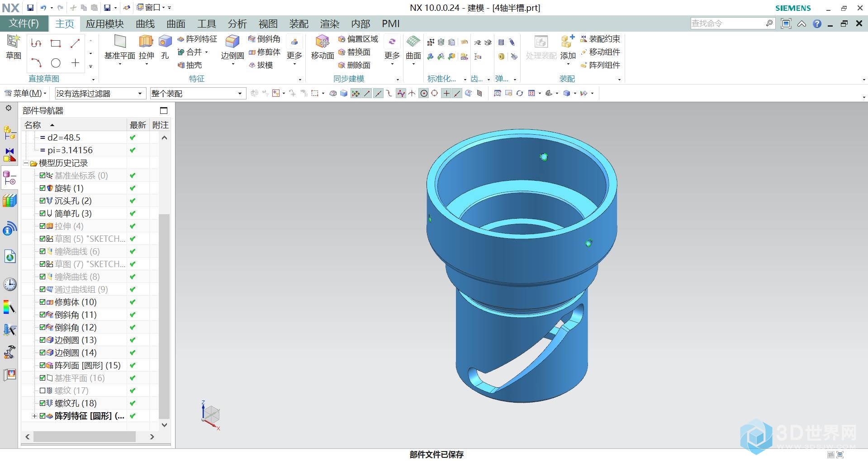Click the 移动组件 button
The width and height of the screenshot is (868, 461).
click(600, 52)
